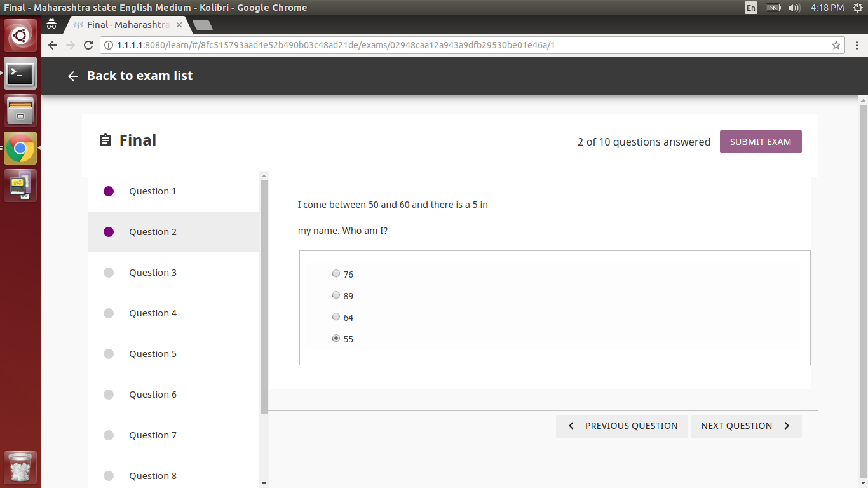Click inside the address bar
Viewport: 868px width, 488px height.
445,45
